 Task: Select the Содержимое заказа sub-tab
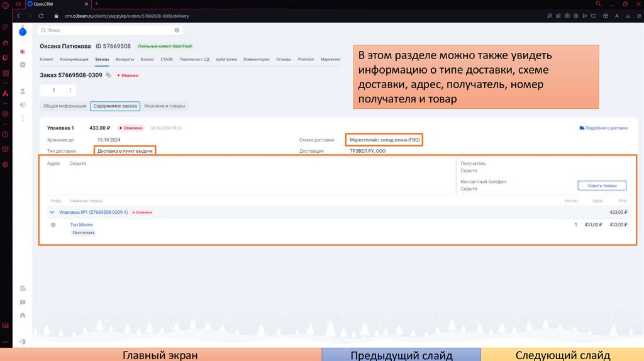(115, 106)
